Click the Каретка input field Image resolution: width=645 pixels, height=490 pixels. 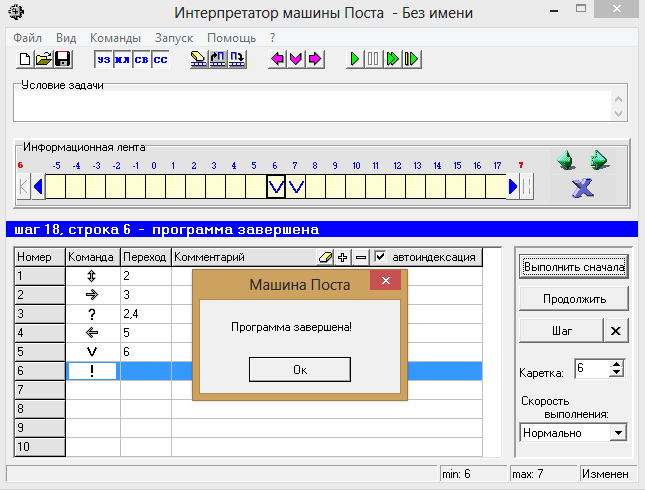(x=592, y=368)
